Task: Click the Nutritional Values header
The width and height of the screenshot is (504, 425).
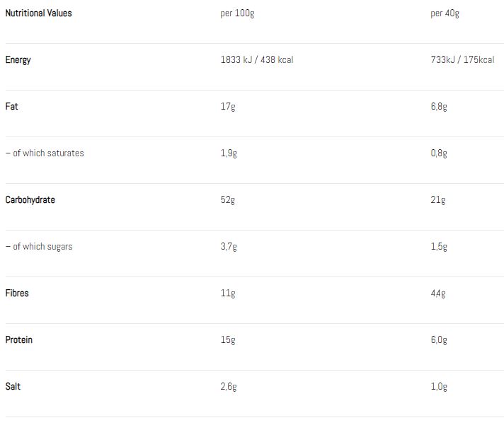Action: click(x=38, y=13)
